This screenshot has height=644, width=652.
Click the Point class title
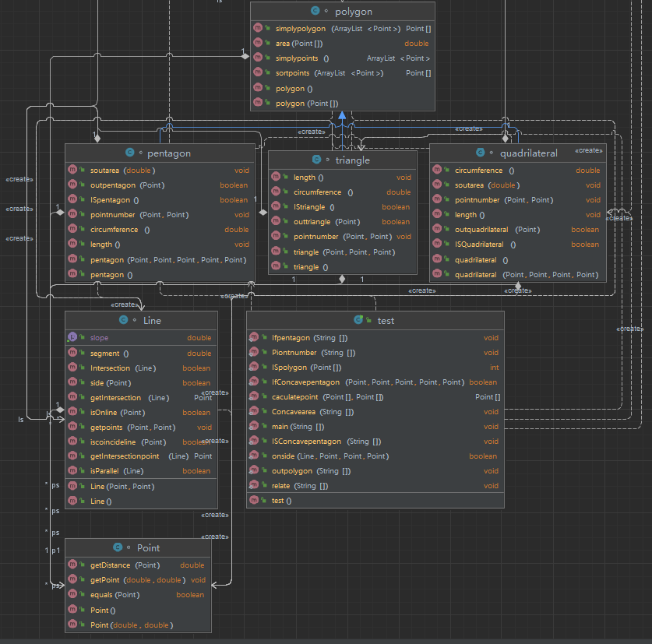coord(148,547)
